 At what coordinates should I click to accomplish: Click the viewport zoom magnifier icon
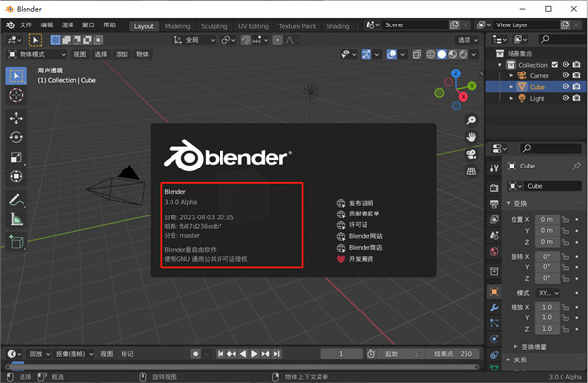click(x=471, y=120)
